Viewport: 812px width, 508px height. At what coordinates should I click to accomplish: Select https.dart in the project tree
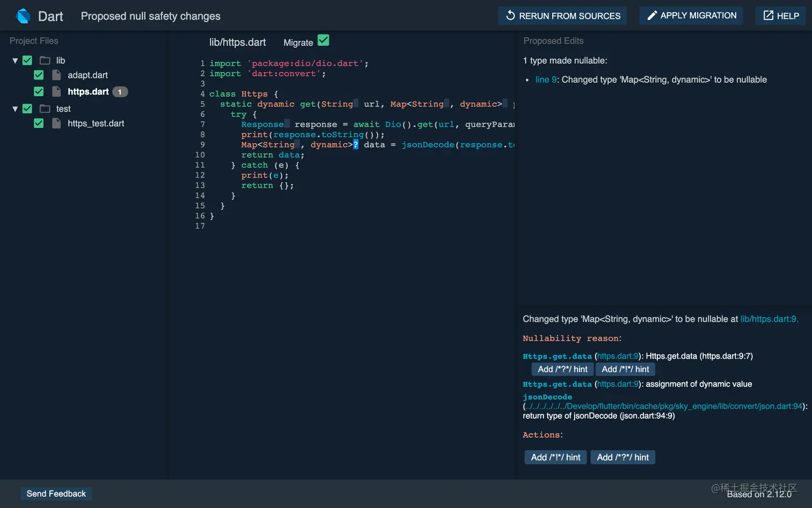pos(88,91)
